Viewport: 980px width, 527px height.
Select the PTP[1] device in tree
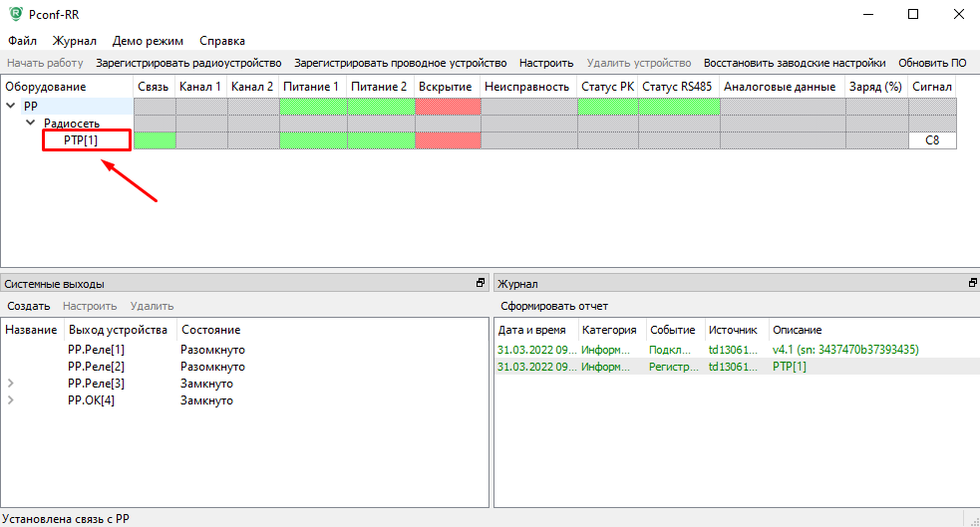tap(87, 140)
